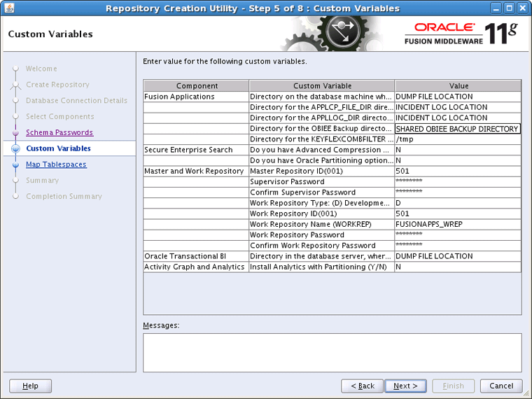Click the /tmp value cell
The image size is (532, 399).
(458, 139)
